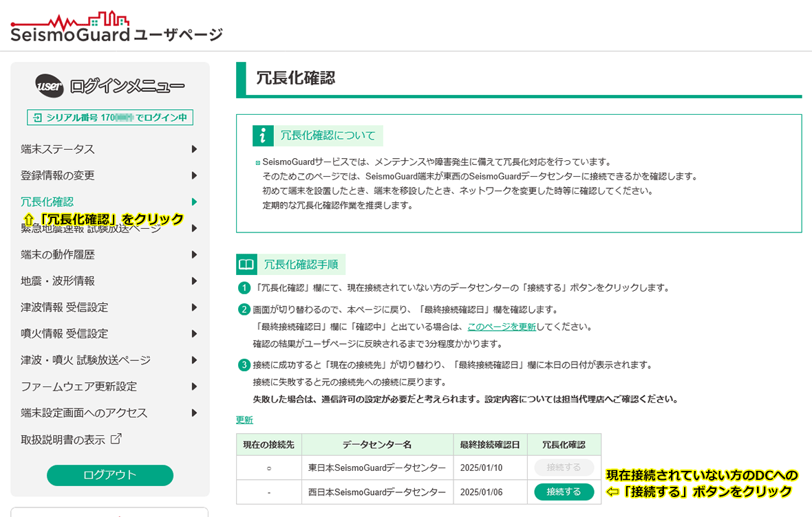Click 冗長化確認について section title
The image size is (812, 517).
[328, 135]
